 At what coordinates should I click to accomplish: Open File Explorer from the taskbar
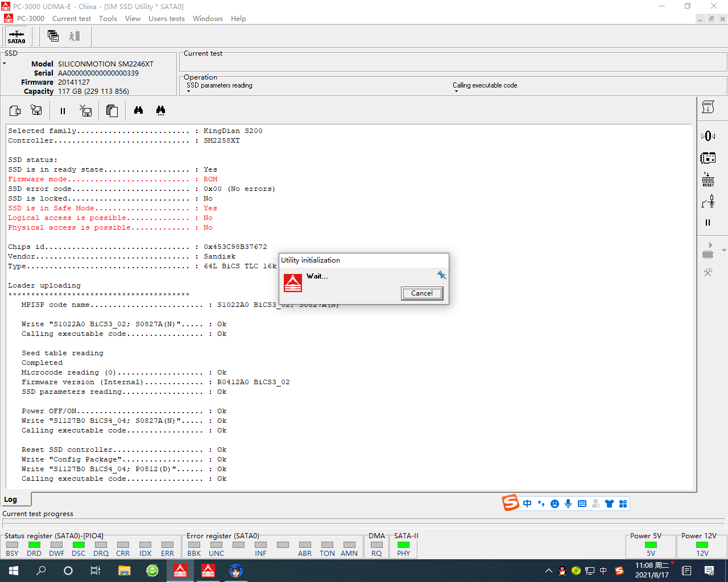(124, 571)
